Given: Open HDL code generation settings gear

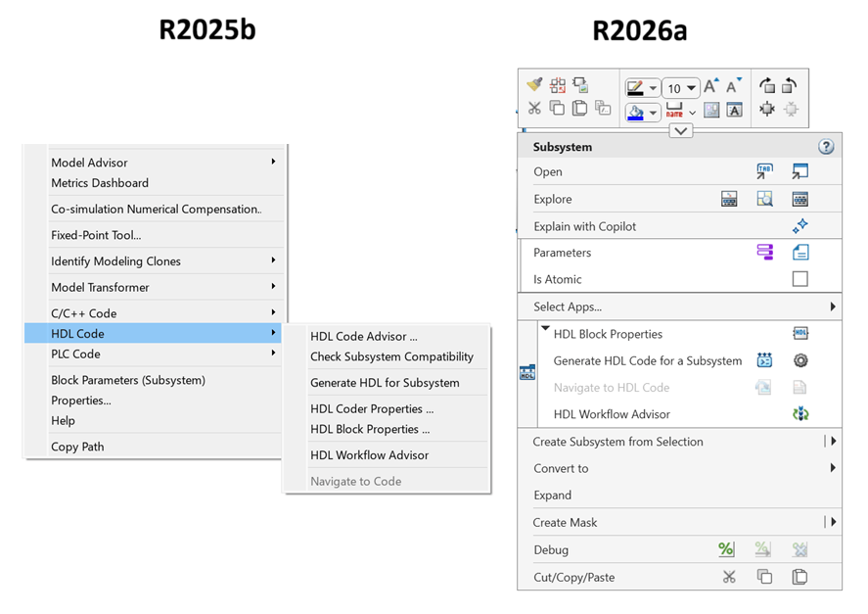Looking at the screenshot, I should click(800, 360).
